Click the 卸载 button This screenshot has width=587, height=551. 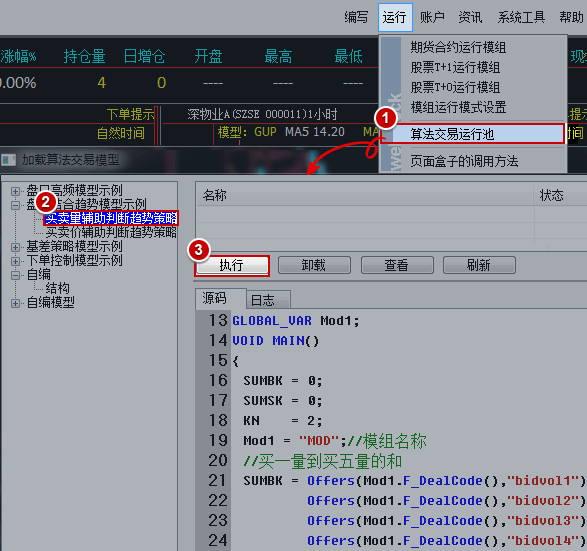pyautogui.click(x=314, y=265)
